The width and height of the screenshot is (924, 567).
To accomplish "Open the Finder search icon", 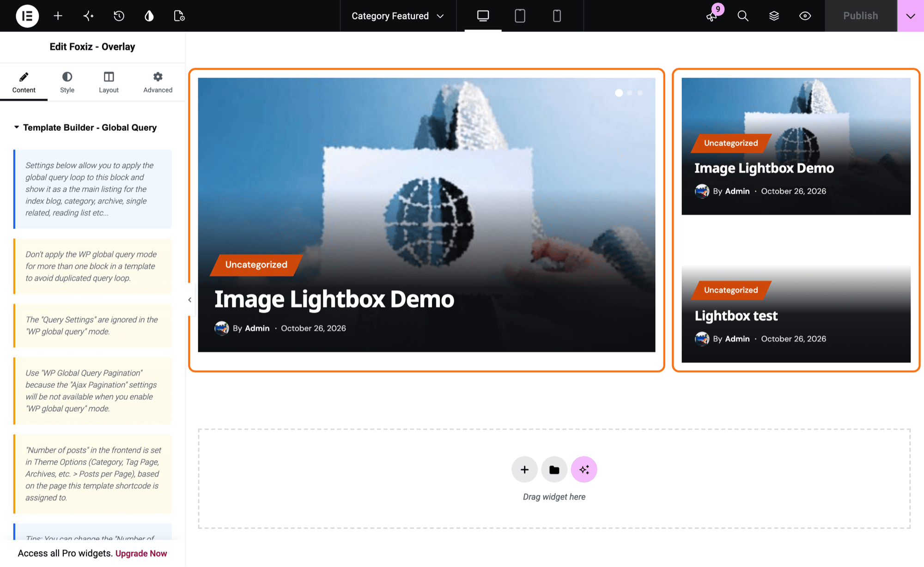I will (x=743, y=16).
